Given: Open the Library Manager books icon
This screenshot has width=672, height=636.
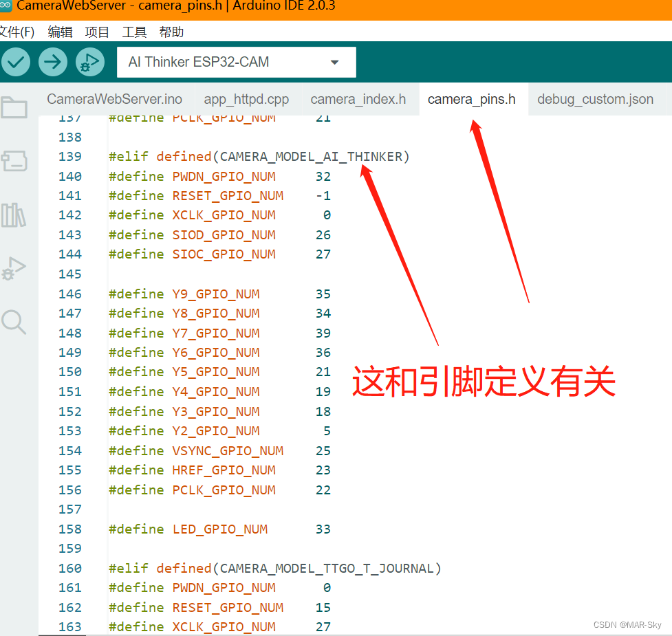Looking at the screenshot, I should tap(14, 215).
